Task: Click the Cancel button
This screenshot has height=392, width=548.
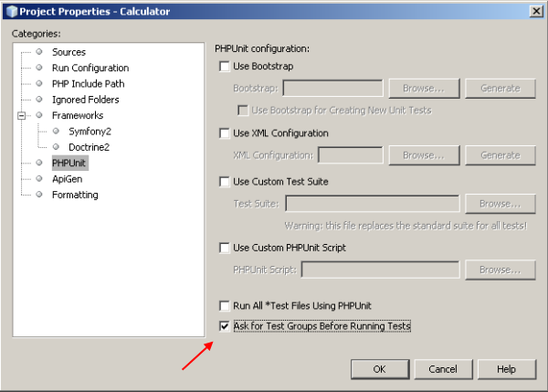Action: (442, 369)
